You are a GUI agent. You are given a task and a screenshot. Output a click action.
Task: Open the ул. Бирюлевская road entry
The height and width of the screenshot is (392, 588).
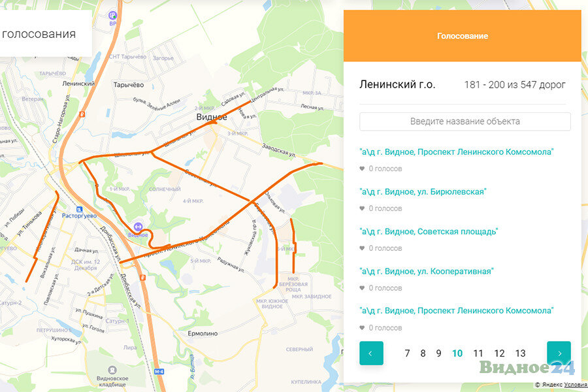(423, 191)
